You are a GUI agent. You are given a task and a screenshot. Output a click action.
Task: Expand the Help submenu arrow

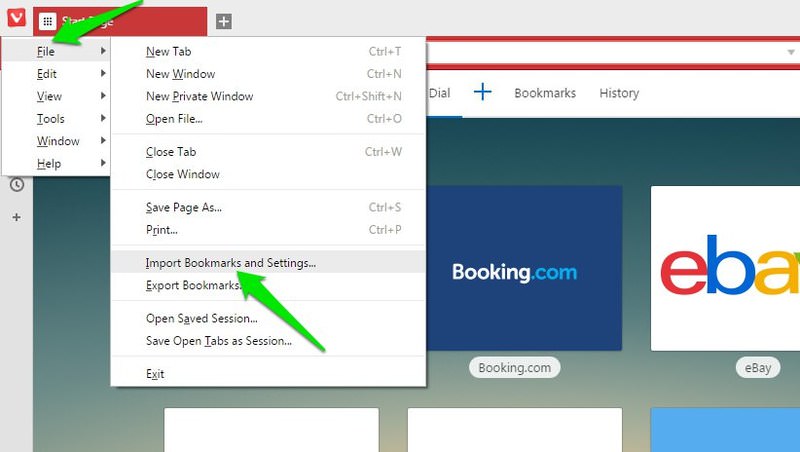coord(103,163)
